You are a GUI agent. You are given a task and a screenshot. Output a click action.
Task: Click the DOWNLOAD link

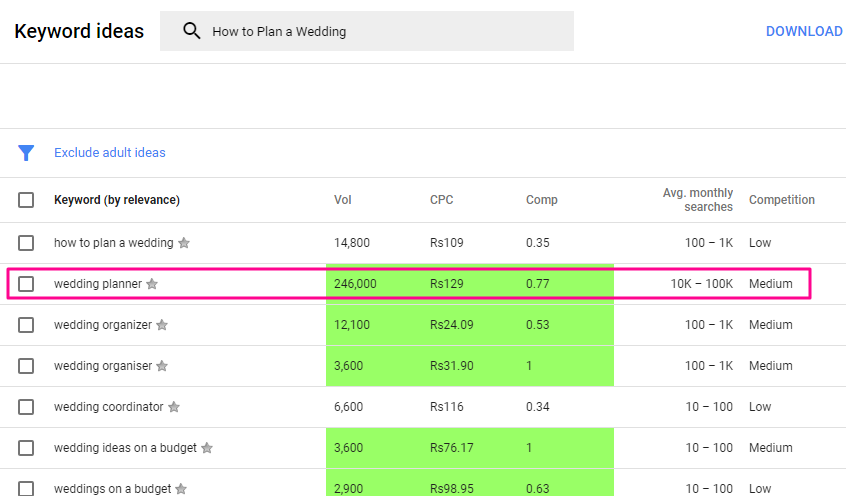click(x=804, y=31)
